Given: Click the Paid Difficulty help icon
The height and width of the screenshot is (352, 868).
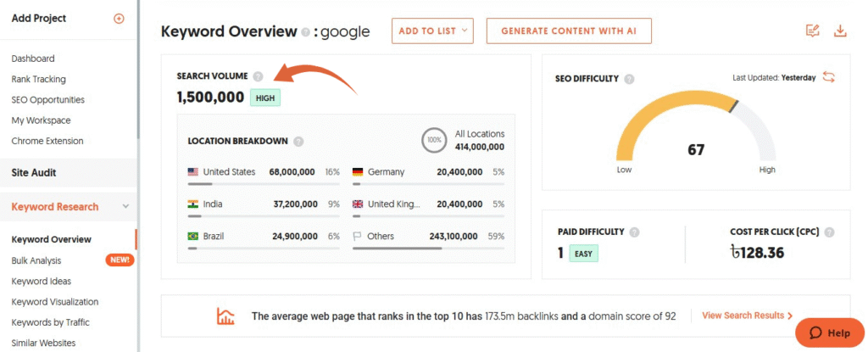Looking at the screenshot, I should point(634,232).
